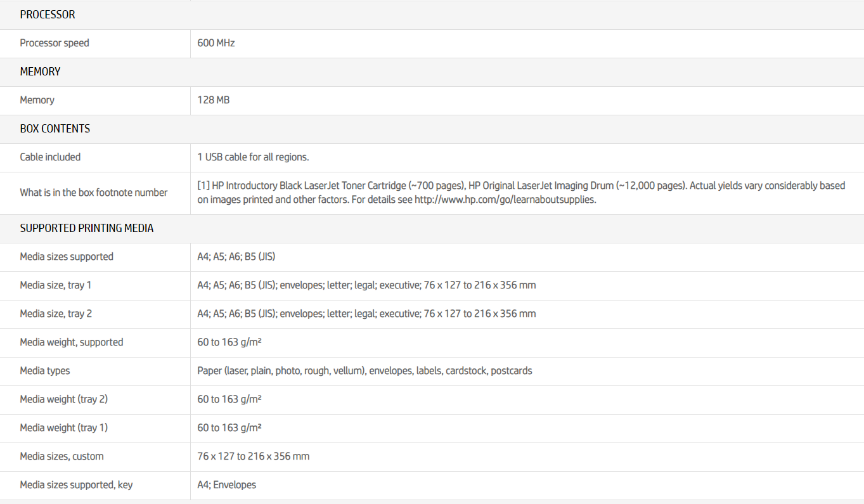The image size is (864, 504).
Task: Select the Paper, envelopes, labels media types value
Action: point(364,371)
